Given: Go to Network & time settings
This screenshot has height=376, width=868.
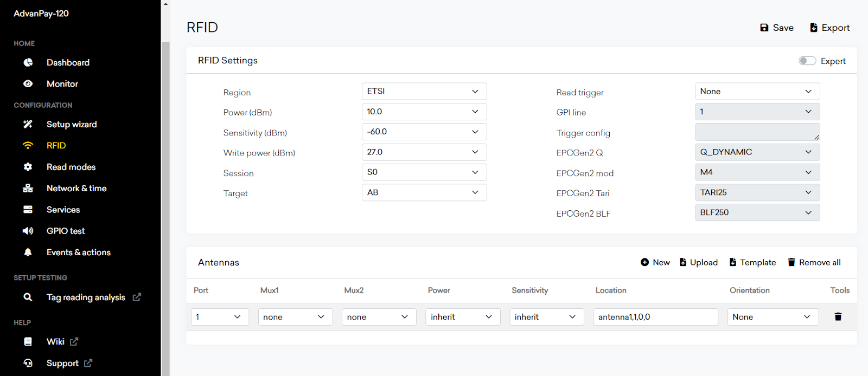Looking at the screenshot, I should click(x=76, y=189).
